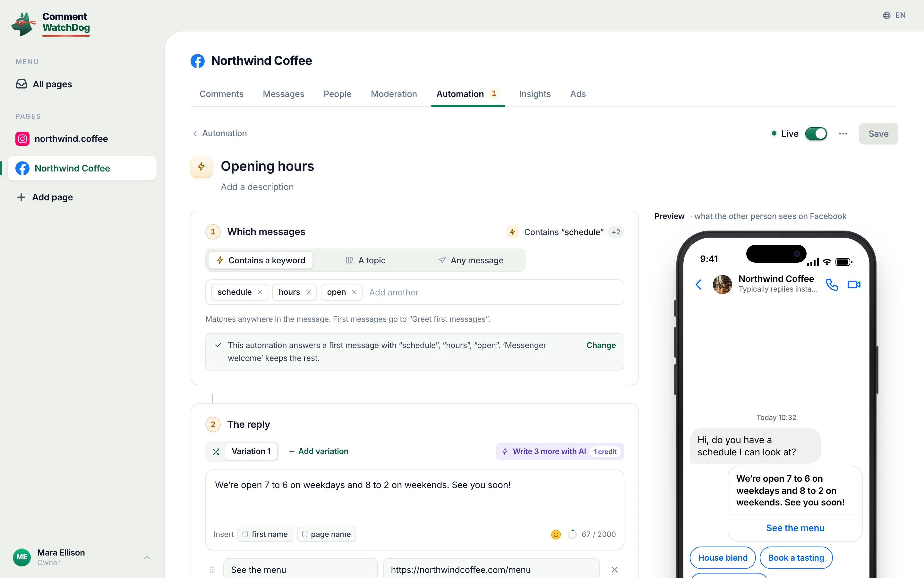Remove the open keyword chip
924x578 pixels.
coord(354,293)
